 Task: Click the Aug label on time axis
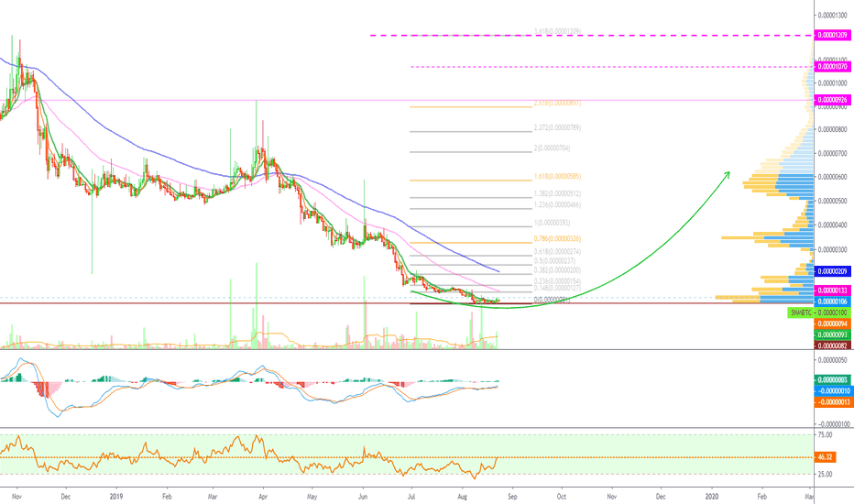(x=463, y=497)
